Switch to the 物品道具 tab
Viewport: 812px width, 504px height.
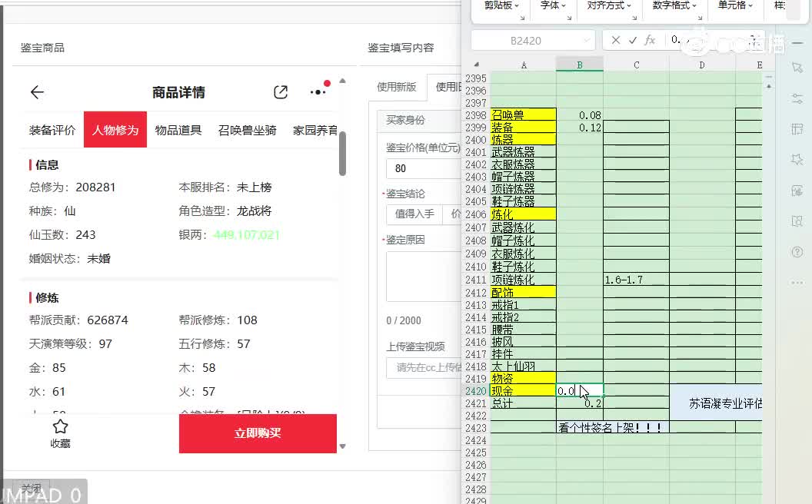click(178, 130)
